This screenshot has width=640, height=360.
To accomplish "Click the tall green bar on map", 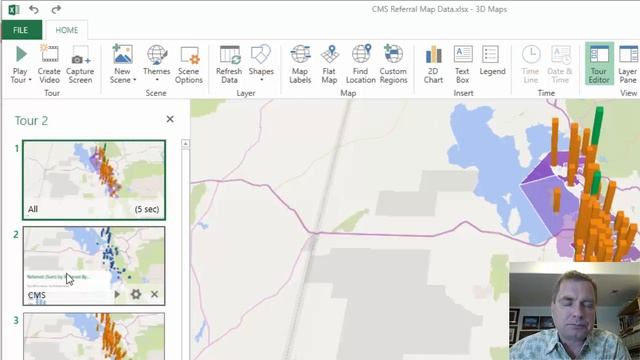I will click(597, 127).
